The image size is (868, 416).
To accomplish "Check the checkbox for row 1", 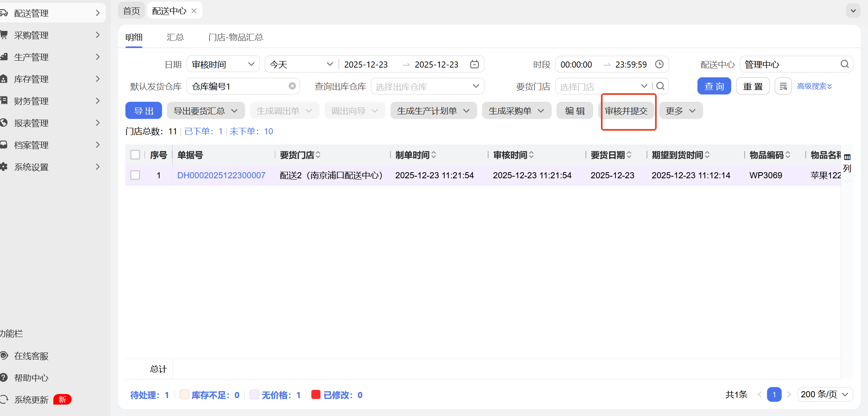I will point(135,175).
